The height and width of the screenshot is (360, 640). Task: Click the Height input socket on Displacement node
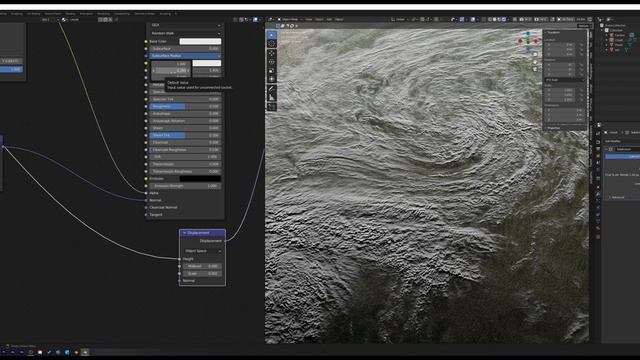coord(180,259)
